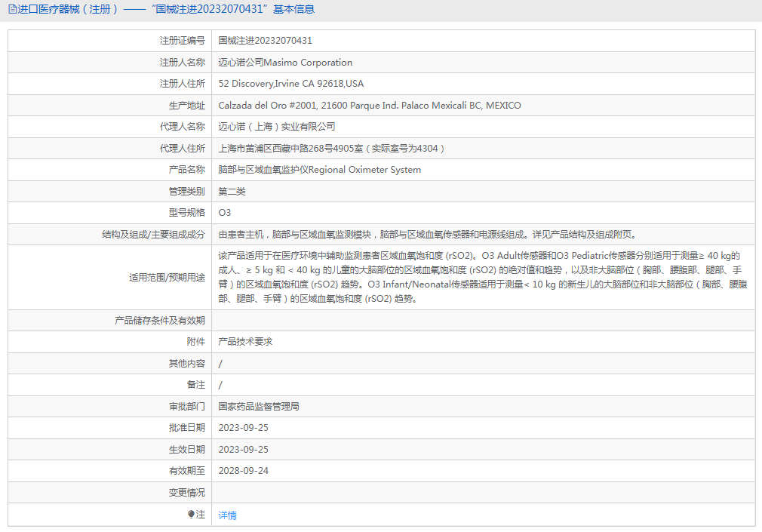762x532 pixels.
Task: Click the 产品技术要求 value
Action: (x=245, y=342)
